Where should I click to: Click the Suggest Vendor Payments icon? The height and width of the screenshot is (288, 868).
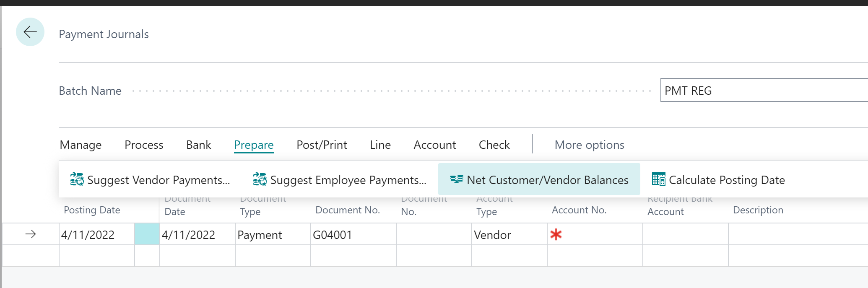tap(77, 179)
